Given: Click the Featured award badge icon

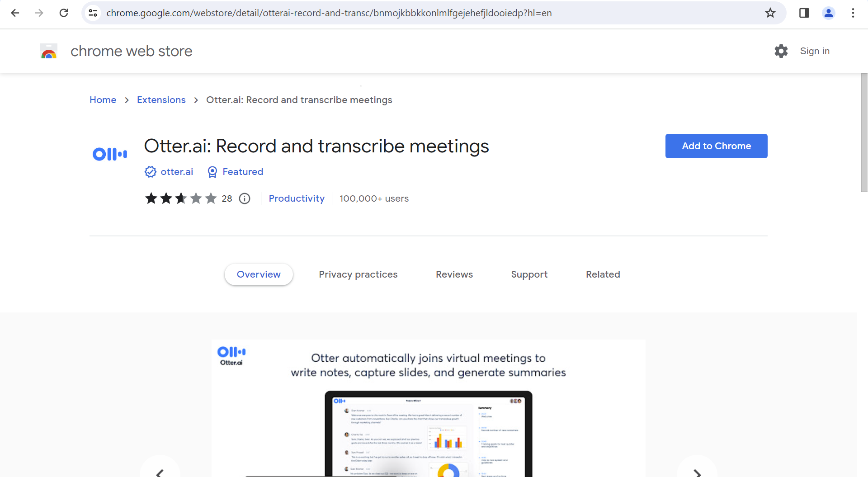Looking at the screenshot, I should 212,172.
